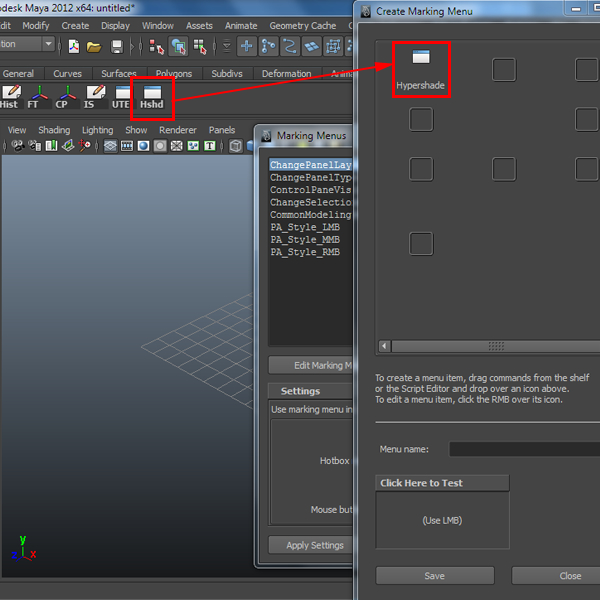
Task: Open the Modify menu
Action: click(x=36, y=26)
